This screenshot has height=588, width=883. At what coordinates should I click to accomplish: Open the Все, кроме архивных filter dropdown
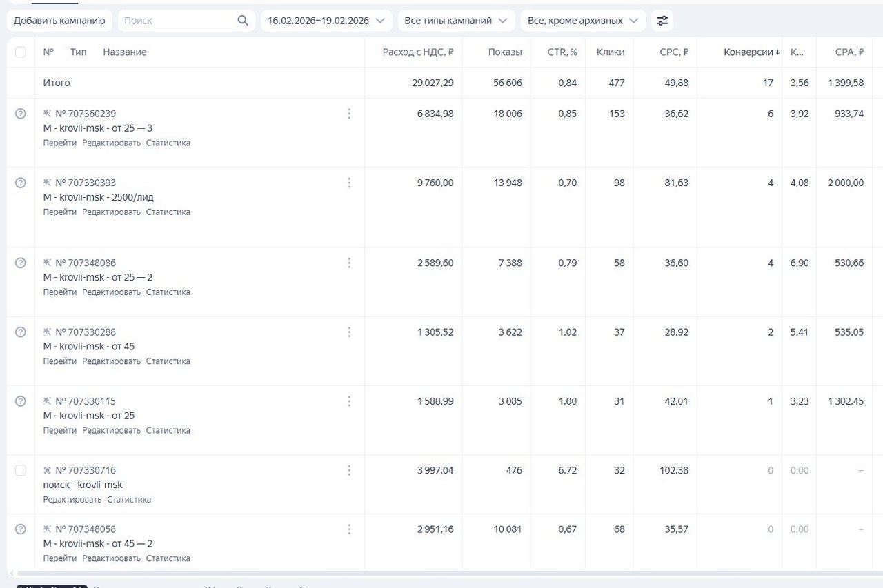click(x=582, y=21)
